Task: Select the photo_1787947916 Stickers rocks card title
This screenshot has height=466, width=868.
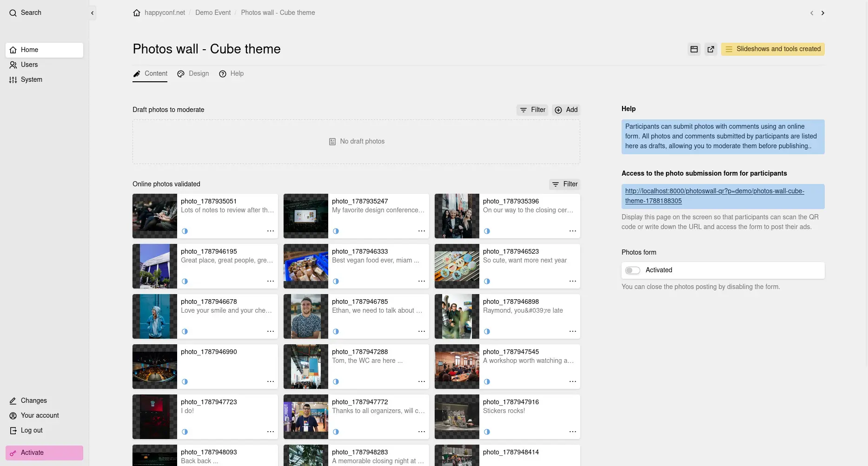Action: (511, 402)
